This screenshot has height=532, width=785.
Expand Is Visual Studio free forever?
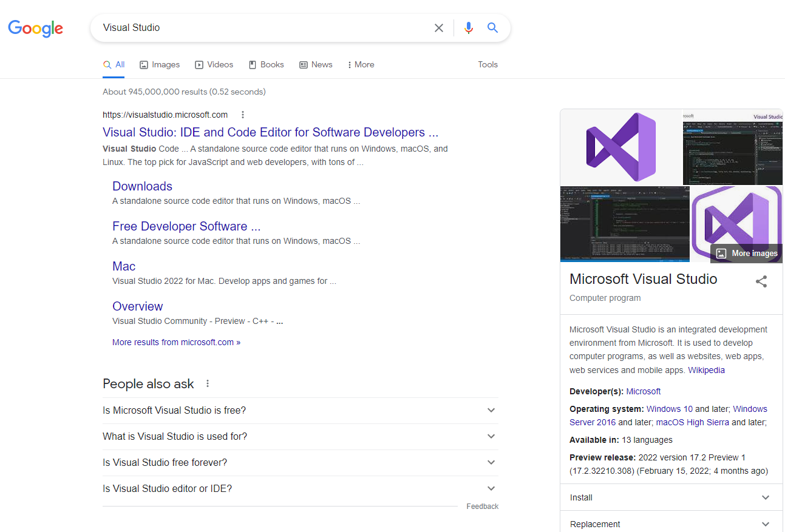[301, 463]
